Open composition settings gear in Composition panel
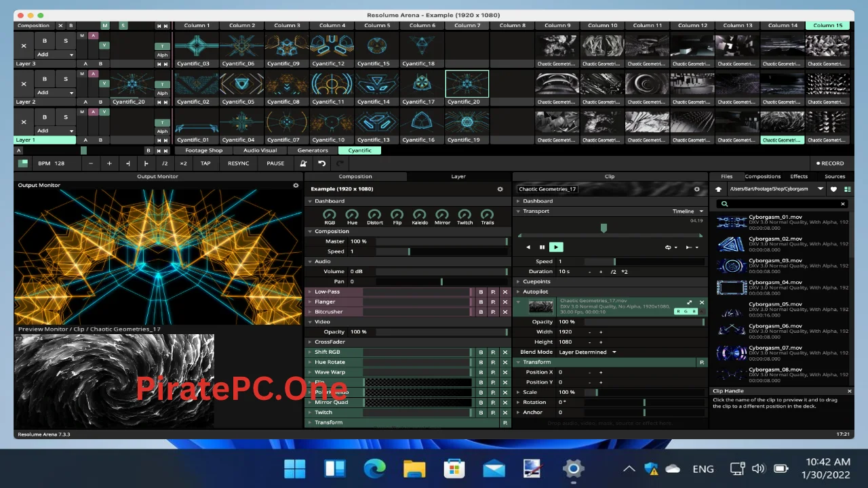 [500, 189]
